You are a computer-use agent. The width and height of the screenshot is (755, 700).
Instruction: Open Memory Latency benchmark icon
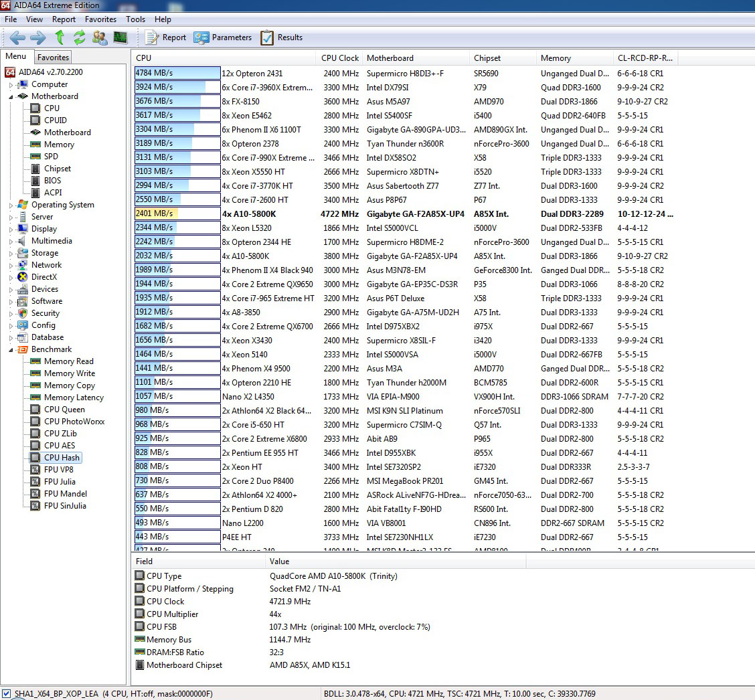(x=35, y=398)
